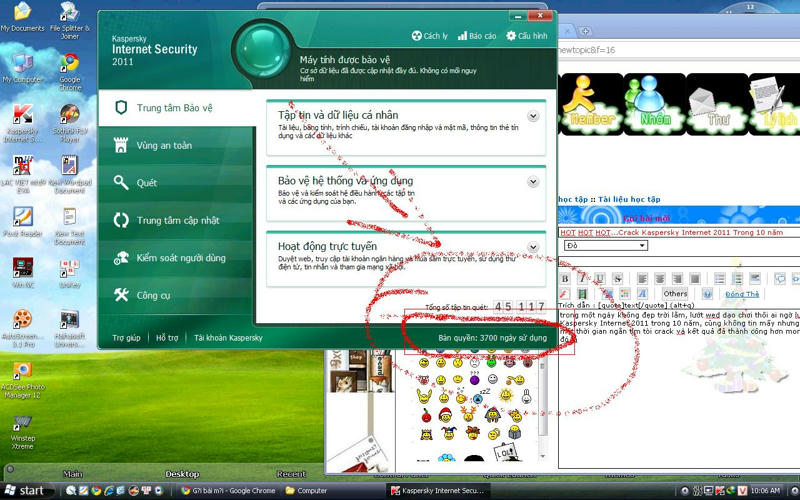Open Báo cáo reports in Kaspersky header
Image resolution: width=800 pixels, height=500 pixels.
pos(477,36)
